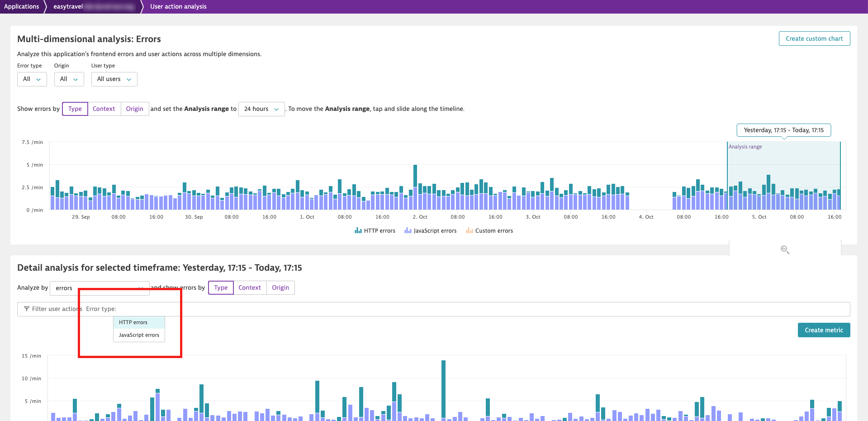Switch detail analysis to Context view
The image size is (868, 421).
point(250,287)
